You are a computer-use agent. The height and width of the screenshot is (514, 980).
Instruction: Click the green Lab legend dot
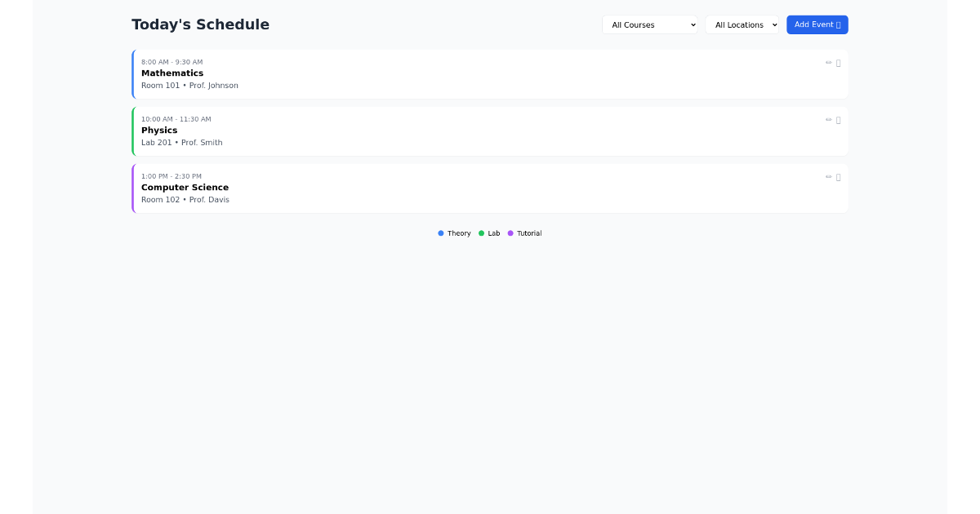[482, 233]
